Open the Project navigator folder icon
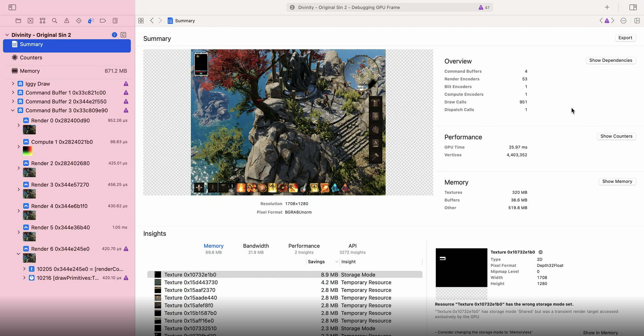 [18, 21]
